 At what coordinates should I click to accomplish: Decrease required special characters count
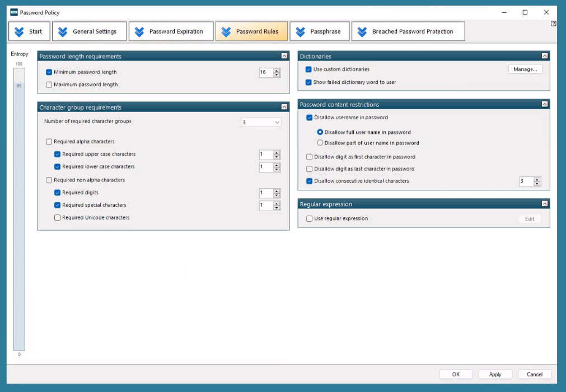[x=277, y=208]
